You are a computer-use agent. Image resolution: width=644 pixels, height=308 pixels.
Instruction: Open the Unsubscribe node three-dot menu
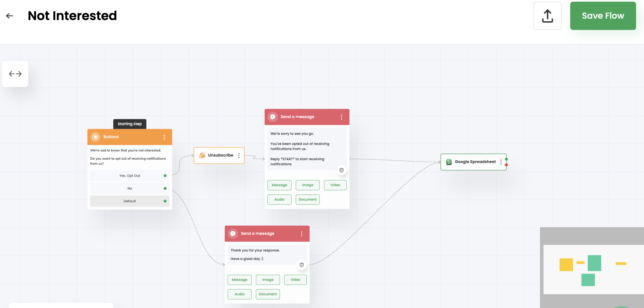tap(239, 155)
